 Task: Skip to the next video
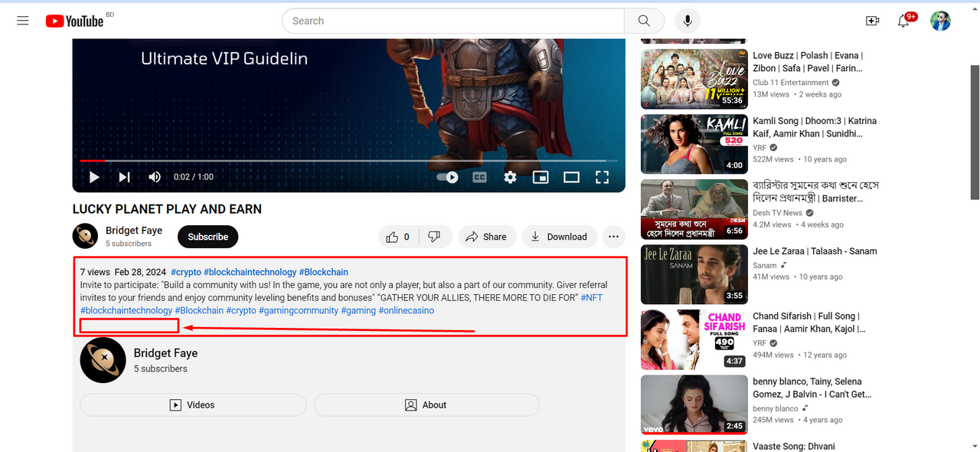tap(124, 177)
